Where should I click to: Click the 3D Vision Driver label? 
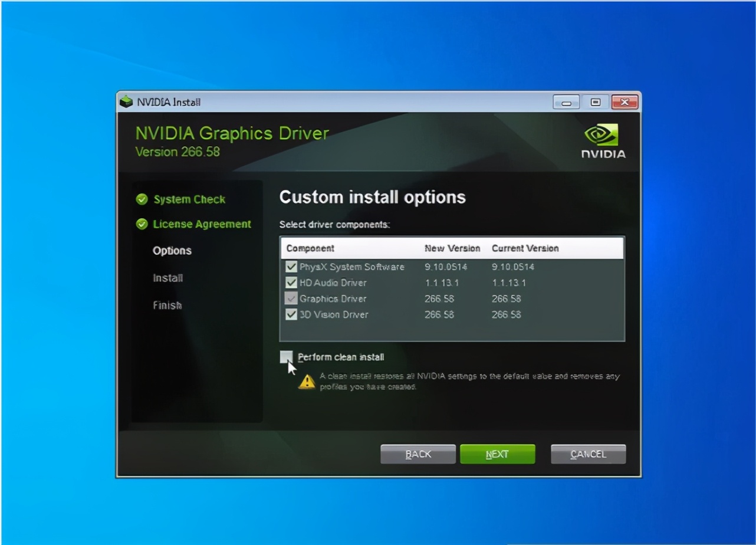pos(334,314)
